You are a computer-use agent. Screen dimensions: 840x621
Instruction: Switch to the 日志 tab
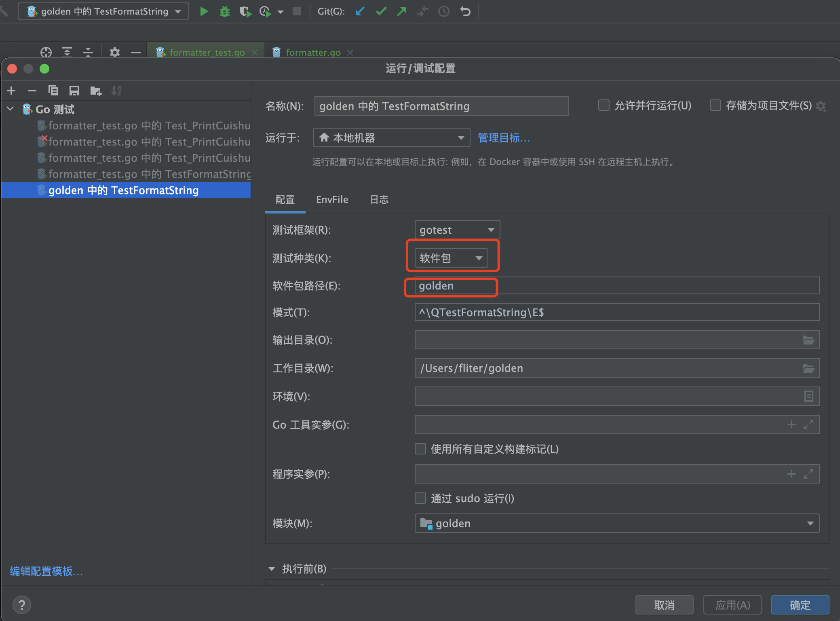(x=379, y=200)
